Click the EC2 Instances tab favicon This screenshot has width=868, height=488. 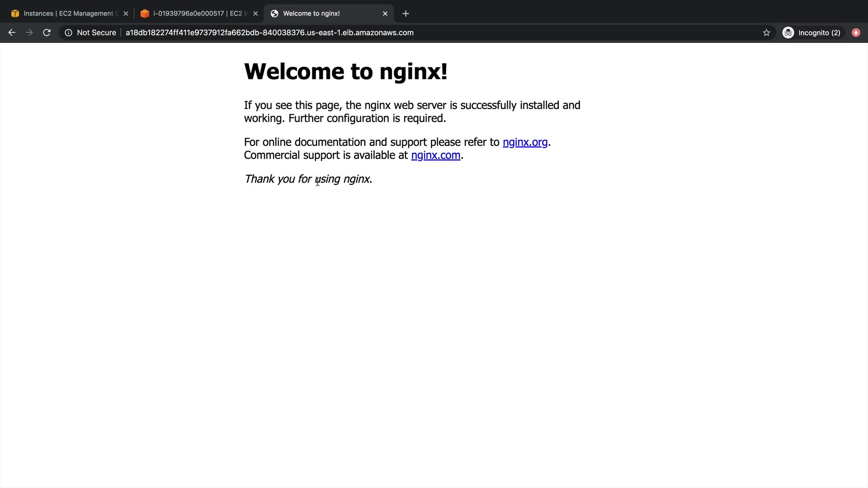click(15, 14)
